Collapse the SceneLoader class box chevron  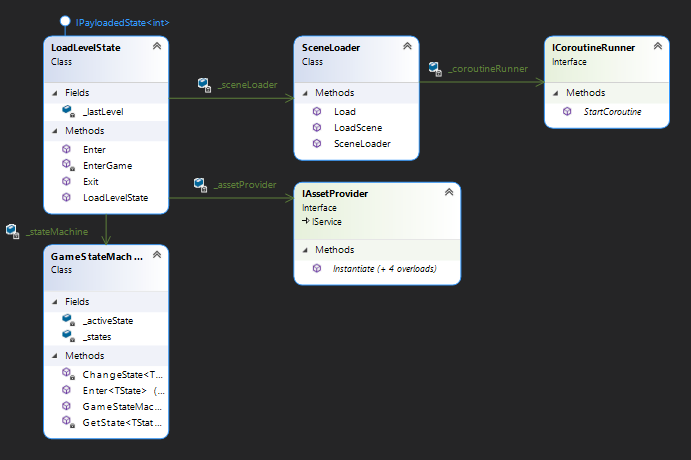pos(407,46)
